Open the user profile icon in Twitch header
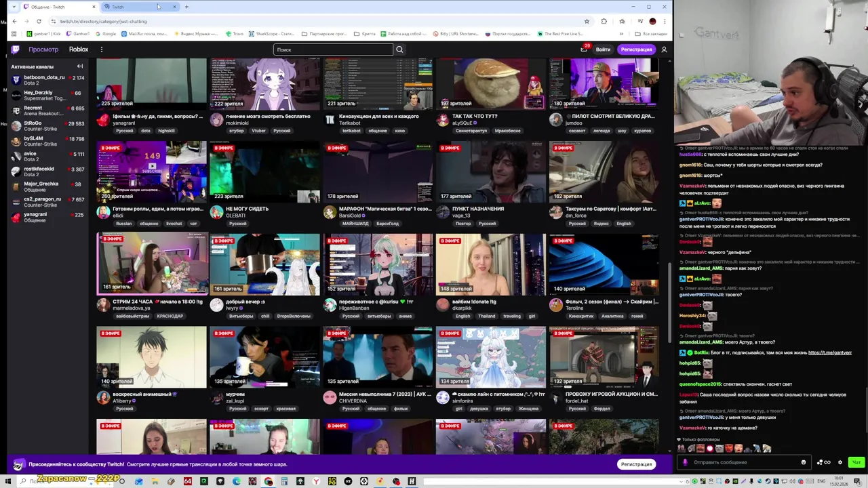868x488 pixels. point(664,49)
